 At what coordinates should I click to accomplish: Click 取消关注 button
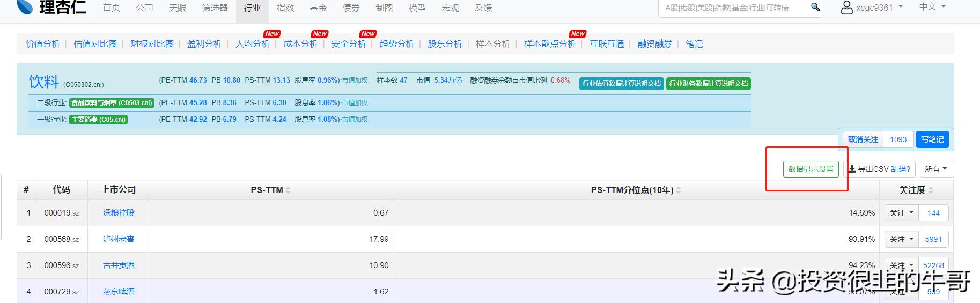(x=863, y=139)
